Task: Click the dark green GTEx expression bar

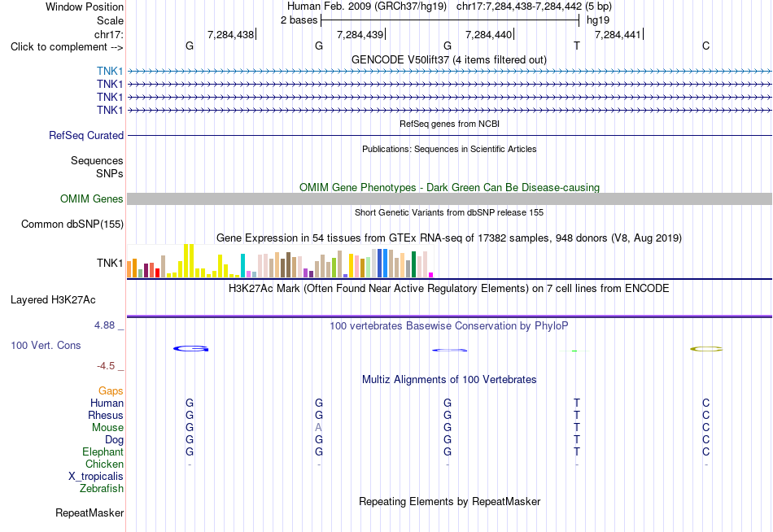Action: pos(413,264)
